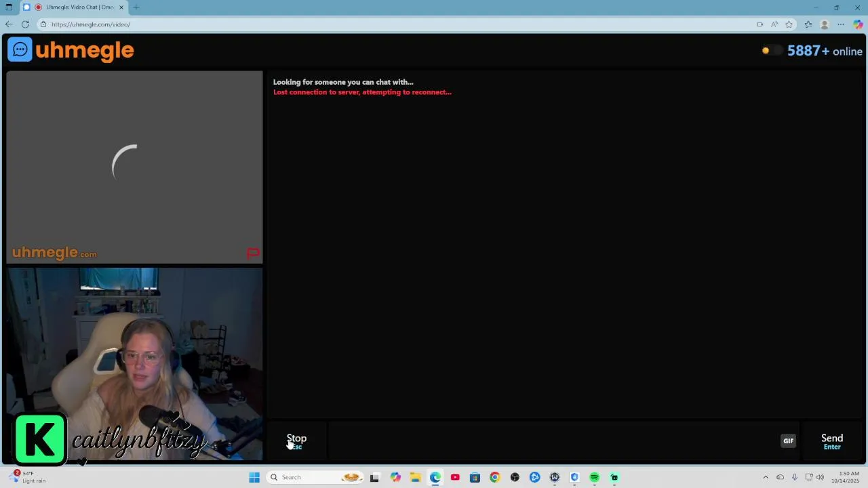Open Task View on taskbar

[374, 477]
